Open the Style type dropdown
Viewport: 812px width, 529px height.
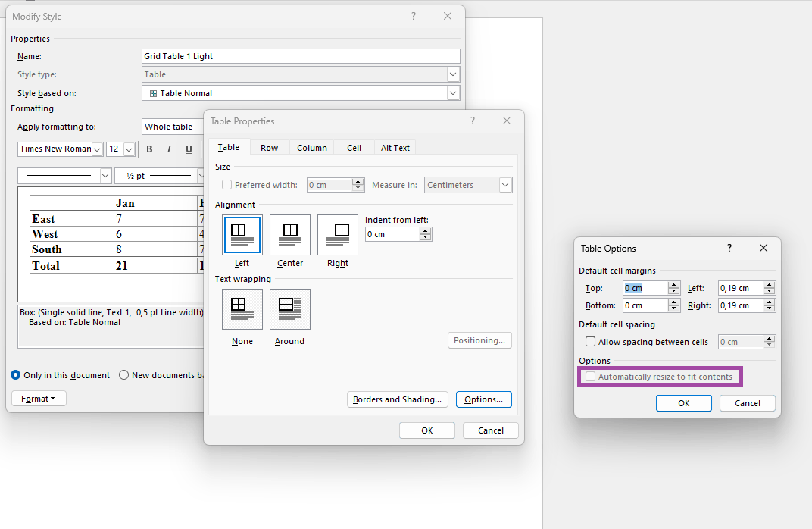pyautogui.click(x=453, y=74)
